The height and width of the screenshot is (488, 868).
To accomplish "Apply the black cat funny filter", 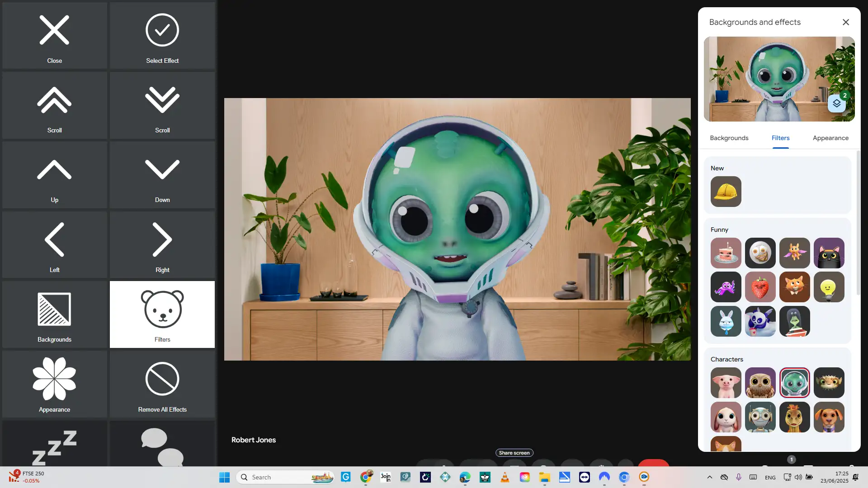I will (829, 253).
